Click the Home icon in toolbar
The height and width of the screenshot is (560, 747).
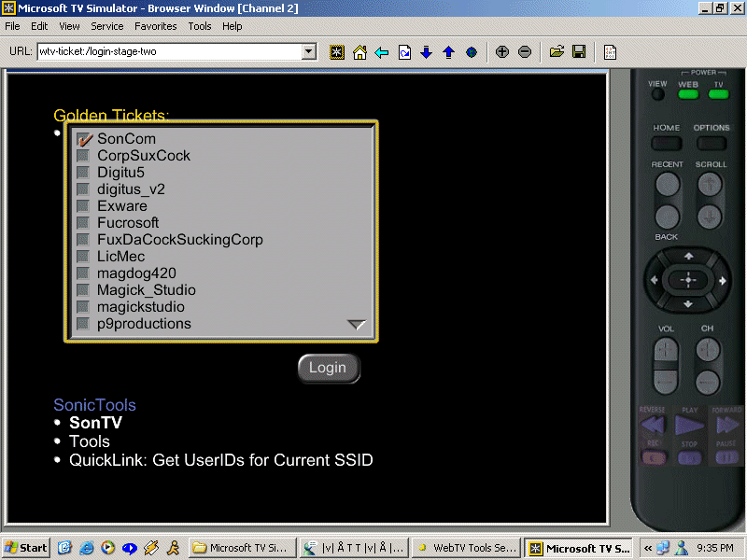coord(359,52)
